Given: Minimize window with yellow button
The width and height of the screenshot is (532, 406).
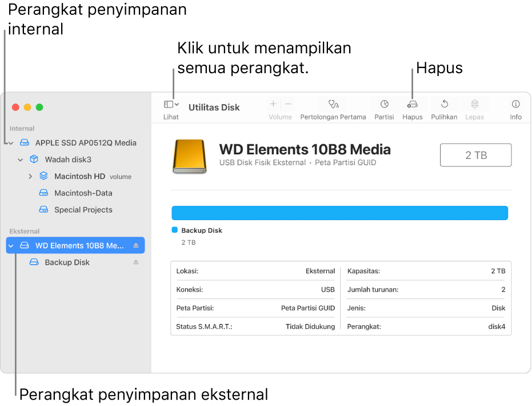Looking at the screenshot, I should [27, 108].
